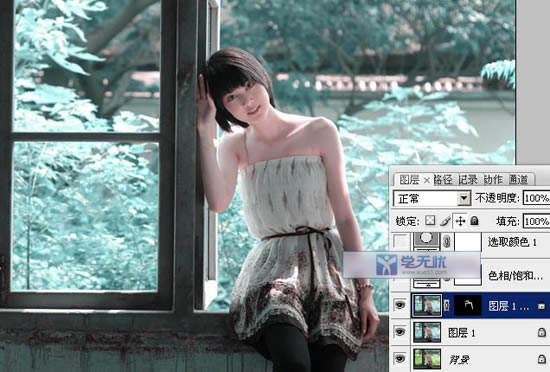Click the padlock on 图层 1 layer

542,332
